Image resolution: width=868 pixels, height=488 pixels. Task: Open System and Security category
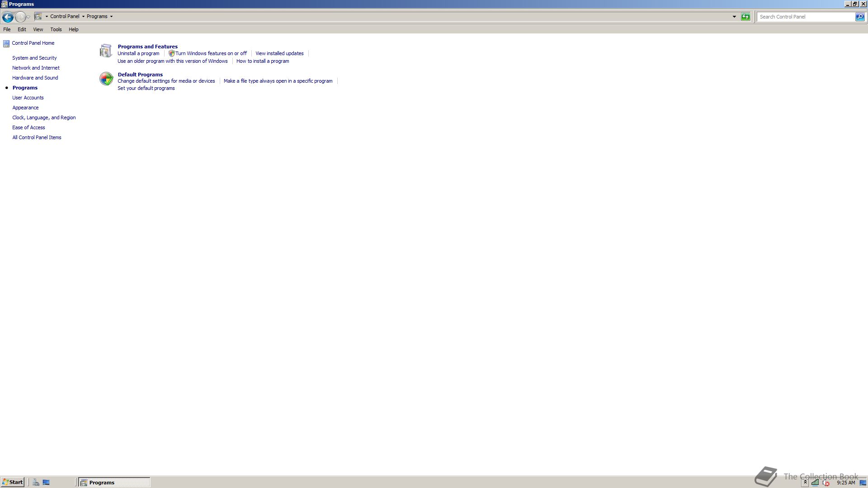point(34,58)
